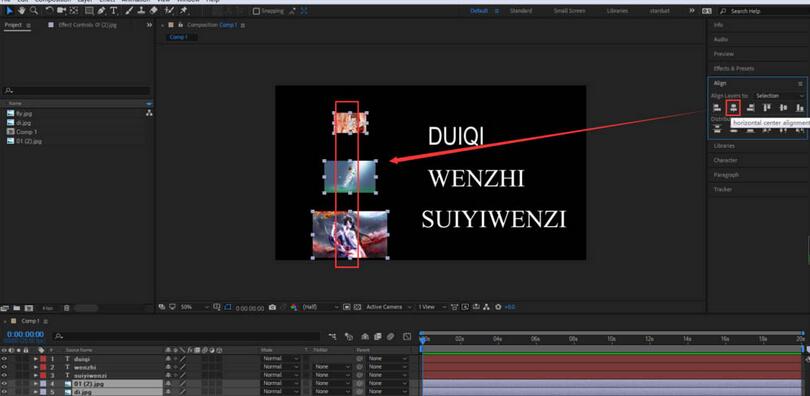The width and height of the screenshot is (810, 396).
Task: Choose the Horizontal Type tool
Action: tap(113, 10)
